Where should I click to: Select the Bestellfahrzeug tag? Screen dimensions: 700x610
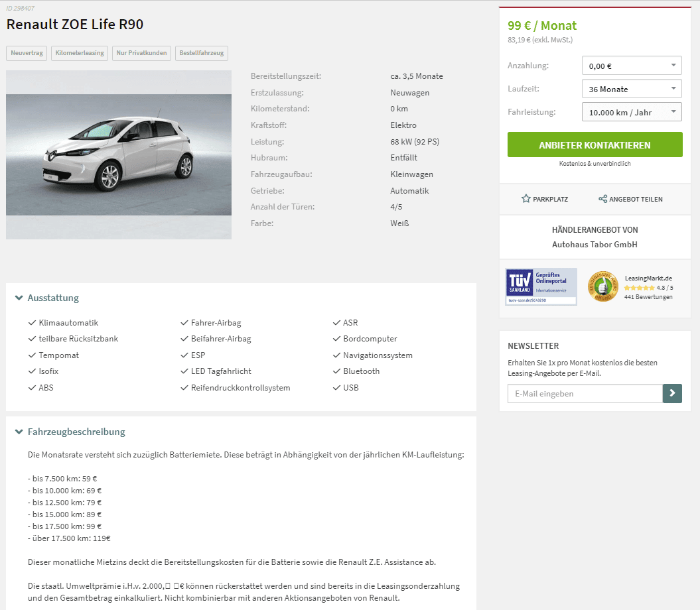pos(202,53)
